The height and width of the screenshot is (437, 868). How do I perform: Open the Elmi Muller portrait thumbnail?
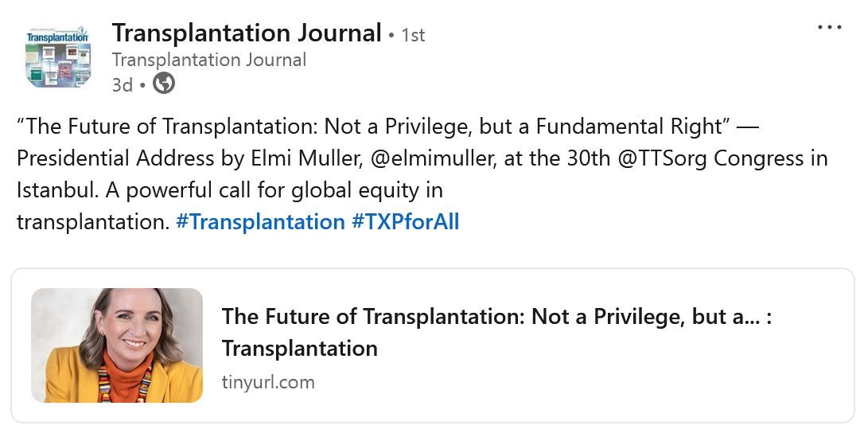[117, 345]
